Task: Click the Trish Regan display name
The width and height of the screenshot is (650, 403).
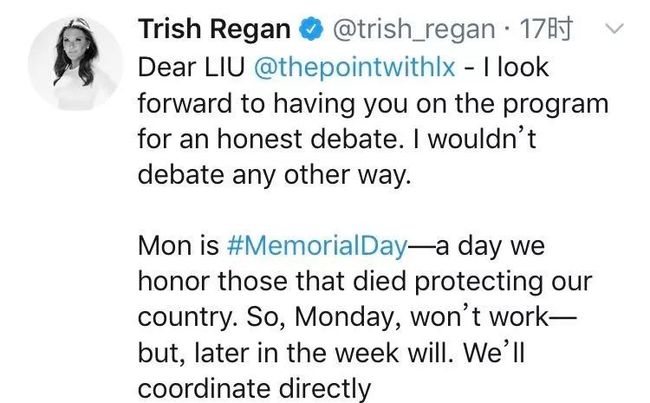Action: tap(214, 29)
